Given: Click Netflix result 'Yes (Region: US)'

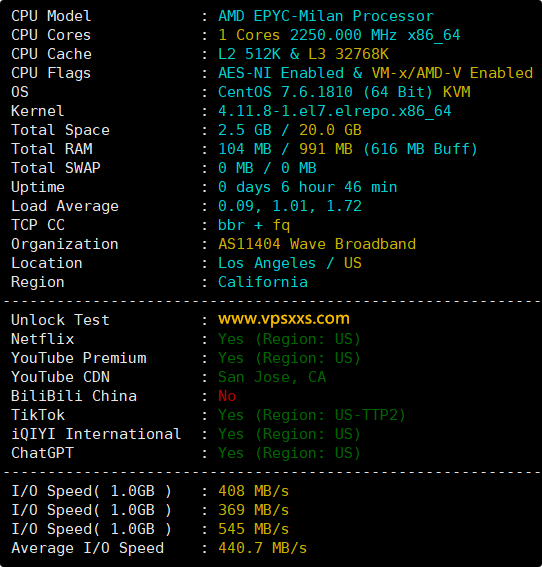Looking at the screenshot, I should tap(289, 339).
